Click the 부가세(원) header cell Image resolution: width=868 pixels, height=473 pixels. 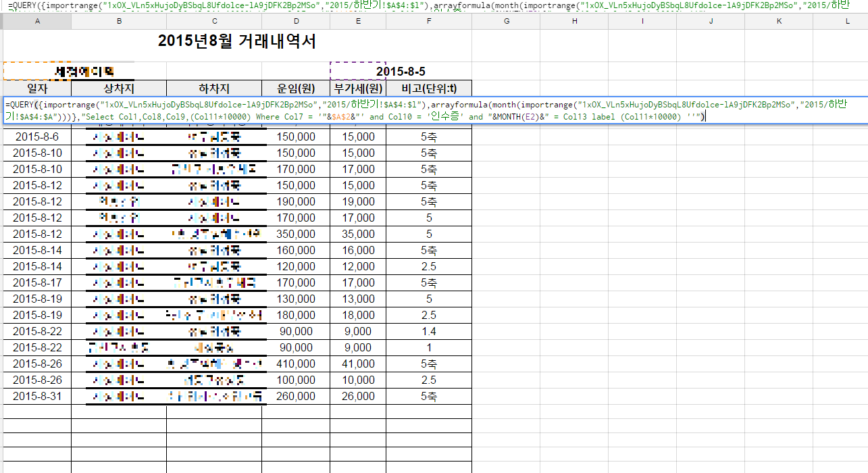click(358, 89)
